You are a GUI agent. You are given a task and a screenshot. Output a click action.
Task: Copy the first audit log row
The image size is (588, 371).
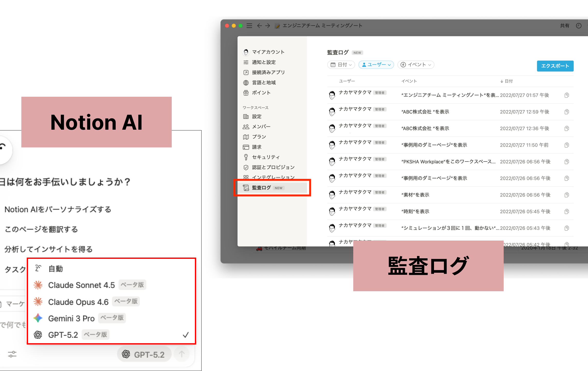567,95
